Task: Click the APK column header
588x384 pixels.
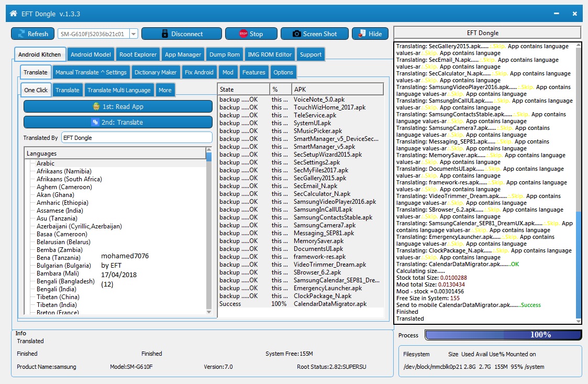Action: pos(338,90)
